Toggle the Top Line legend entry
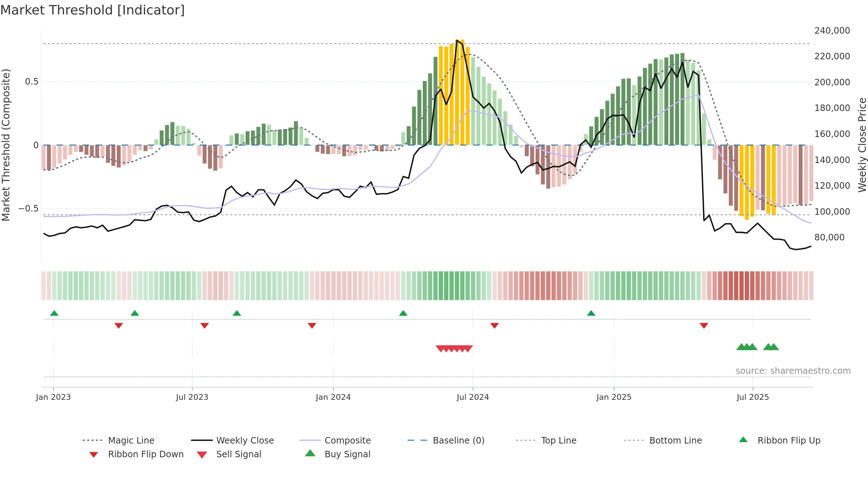The height and width of the screenshot is (488, 868). 546,440
